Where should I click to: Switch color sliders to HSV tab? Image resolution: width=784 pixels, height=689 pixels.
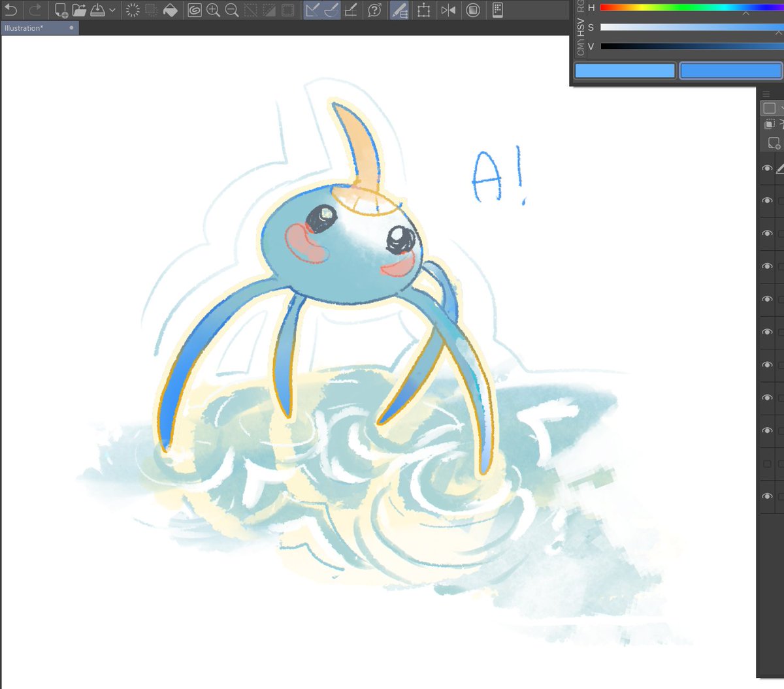click(x=581, y=27)
